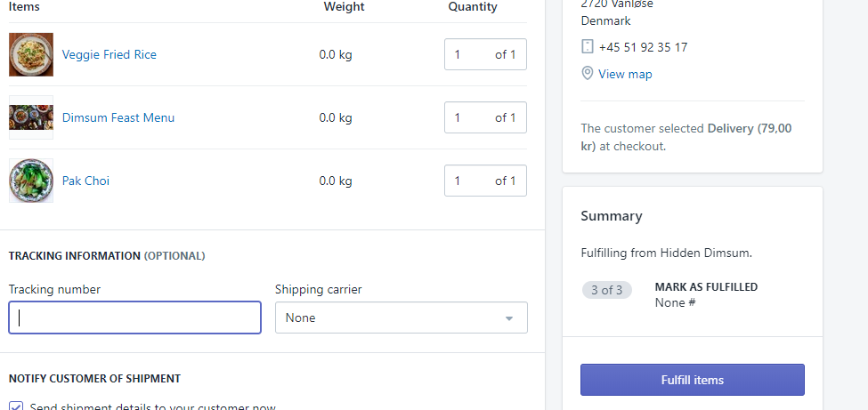Toggle Send shipment details checkbox
Screen dimensions: 868x410
16,406
